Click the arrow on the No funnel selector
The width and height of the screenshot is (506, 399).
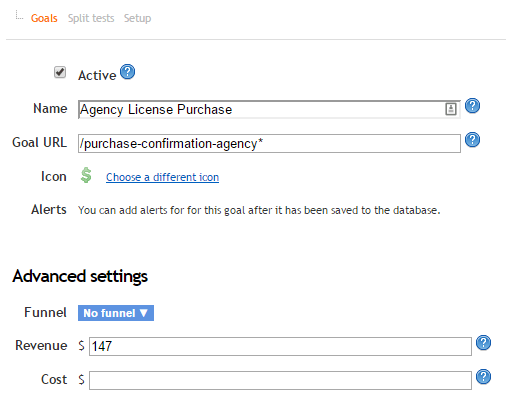tap(144, 313)
